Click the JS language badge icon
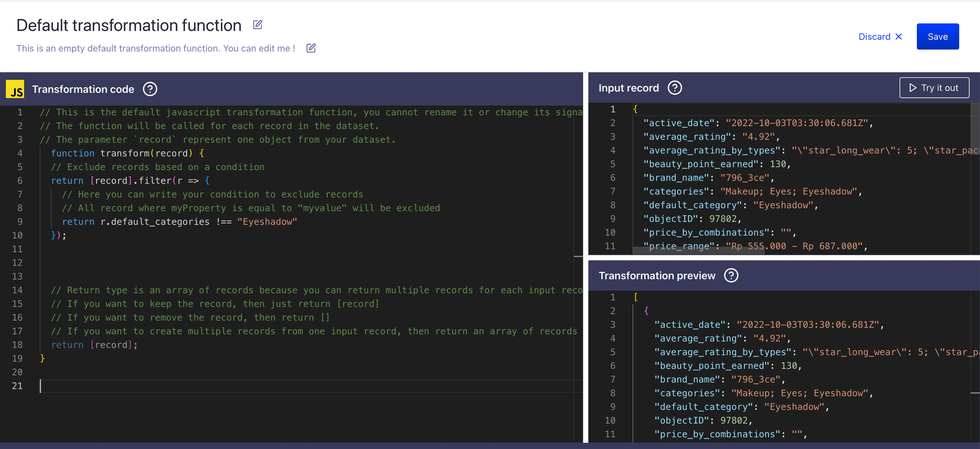Image resolution: width=980 pixels, height=449 pixels. 15,89
